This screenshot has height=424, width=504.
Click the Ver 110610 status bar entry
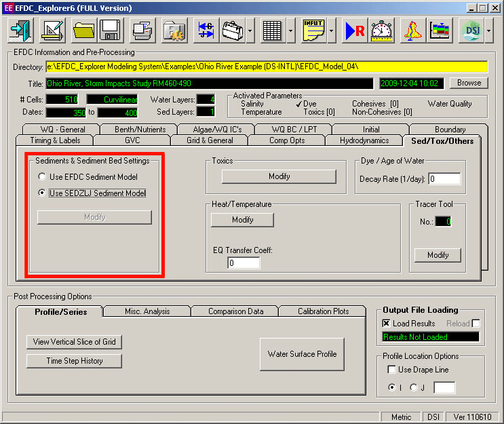pyautogui.click(x=472, y=417)
